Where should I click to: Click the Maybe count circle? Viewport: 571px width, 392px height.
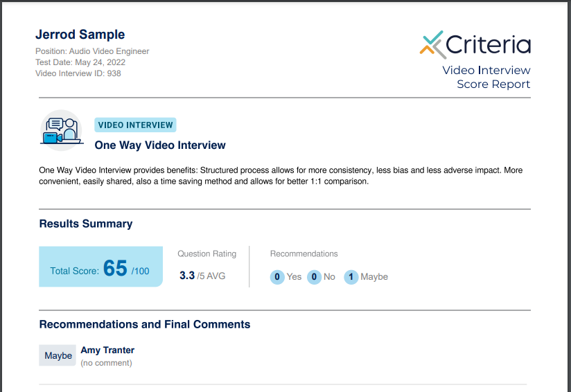tap(351, 277)
